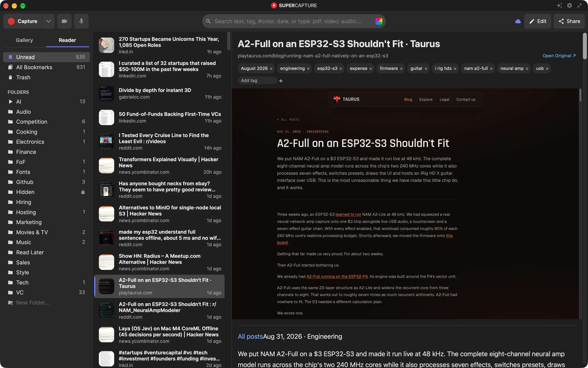The height and width of the screenshot is (368, 588).
Task: Click the collapse window arrows icon
Action: (x=580, y=5)
